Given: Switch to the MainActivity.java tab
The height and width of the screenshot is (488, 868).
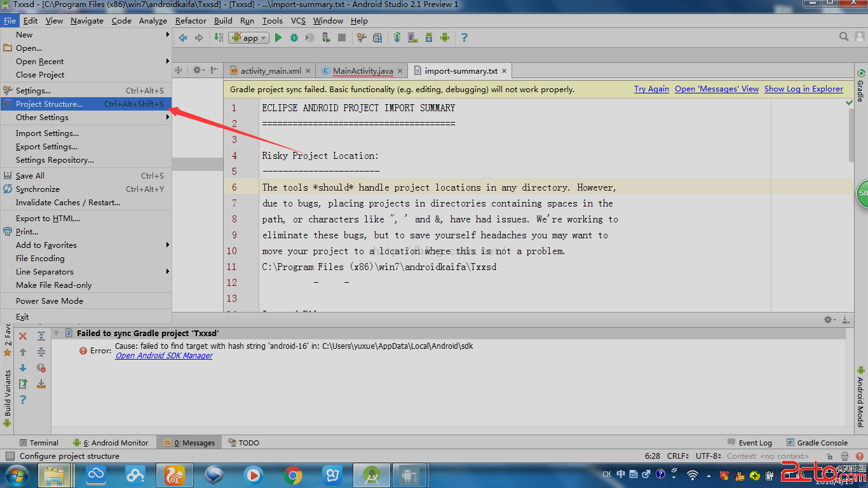Looking at the screenshot, I should click(x=363, y=71).
